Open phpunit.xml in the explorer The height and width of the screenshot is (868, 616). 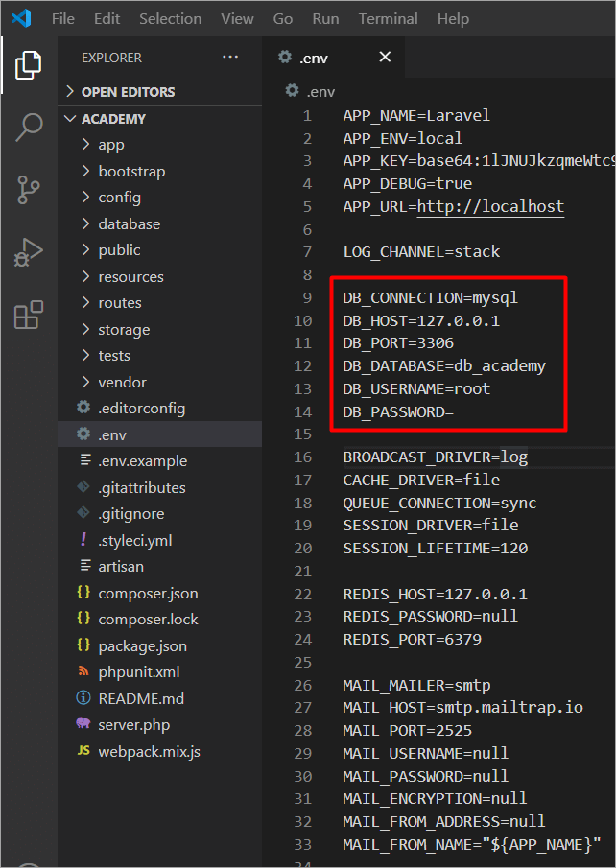159,671
